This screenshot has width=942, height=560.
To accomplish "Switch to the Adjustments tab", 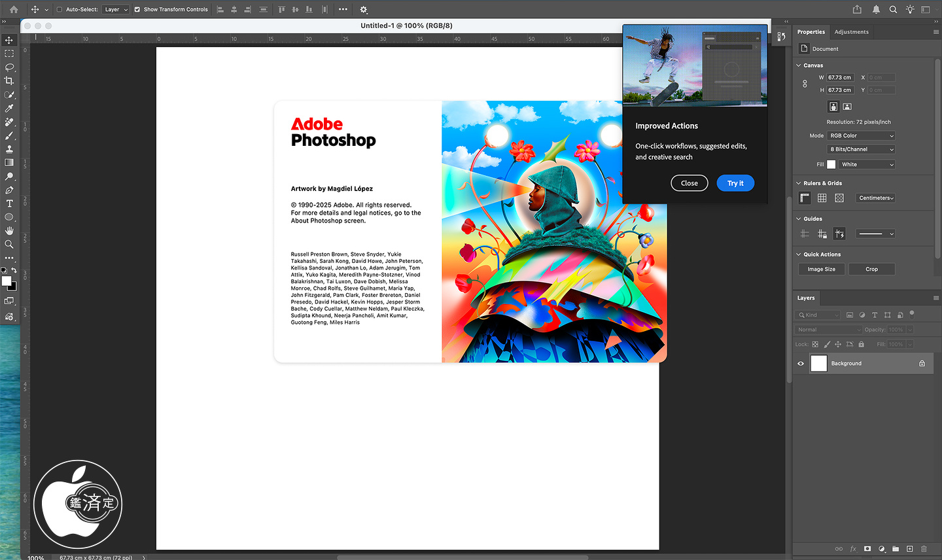I will pos(851,32).
